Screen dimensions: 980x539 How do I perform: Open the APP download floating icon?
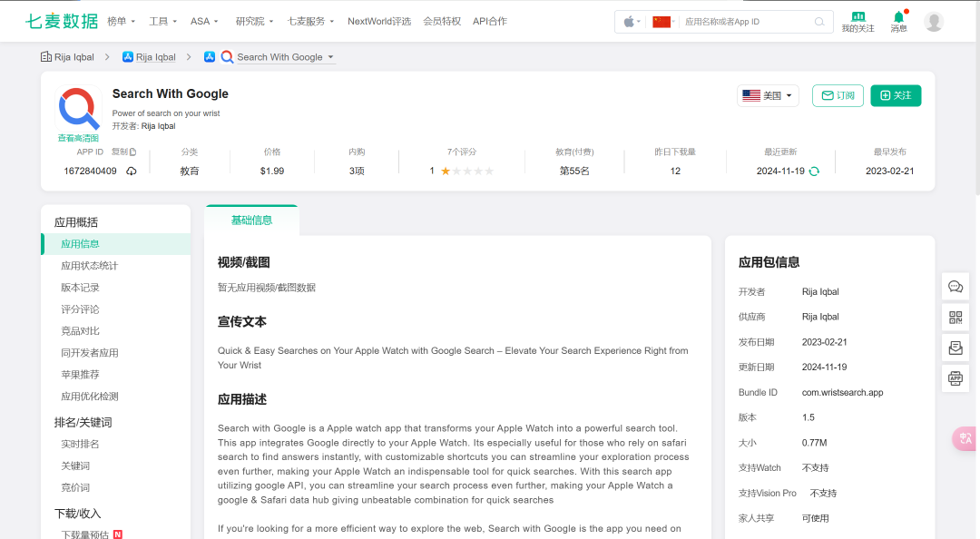pyautogui.click(x=955, y=378)
